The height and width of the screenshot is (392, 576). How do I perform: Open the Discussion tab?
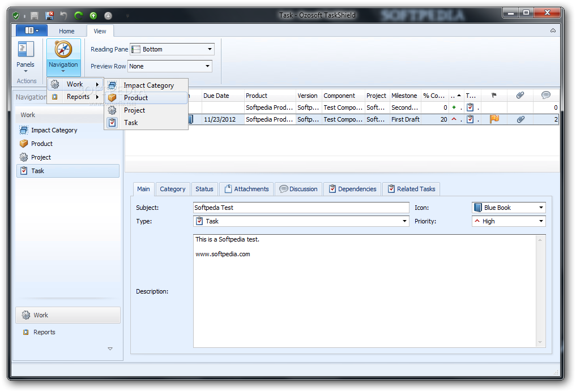click(x=298, y=189)
